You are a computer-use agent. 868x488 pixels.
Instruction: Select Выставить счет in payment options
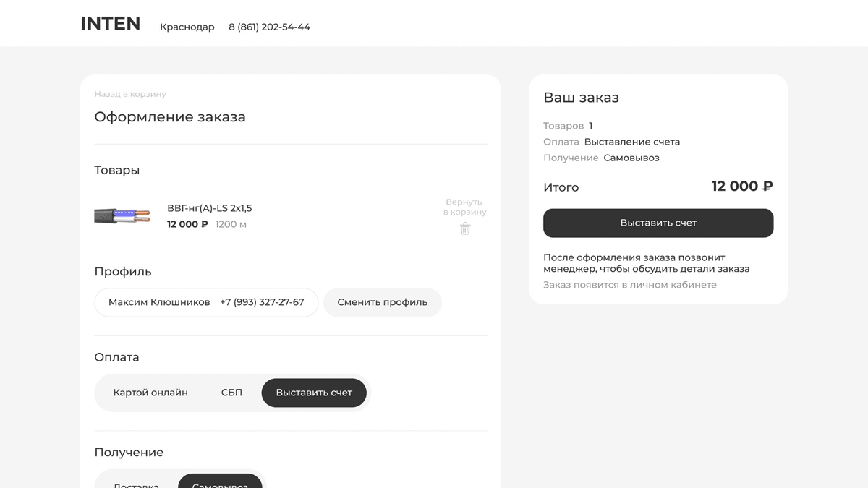click(x=314, y=393)
